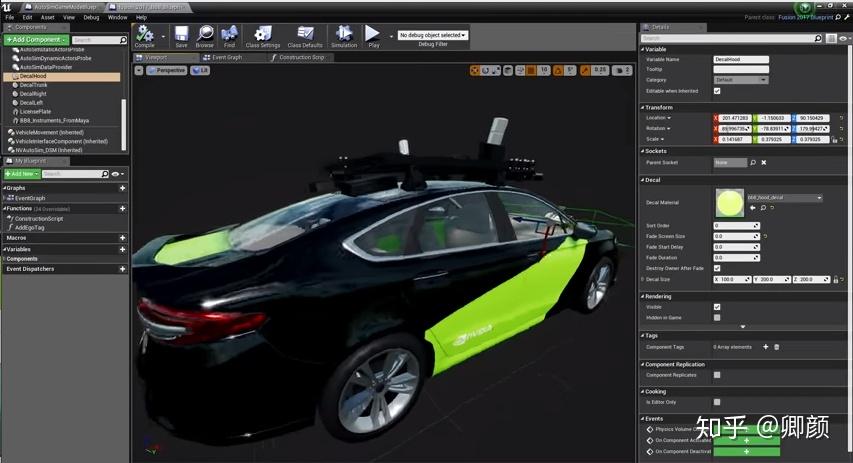Search magnifier in Details panel

tap(818, 38)
